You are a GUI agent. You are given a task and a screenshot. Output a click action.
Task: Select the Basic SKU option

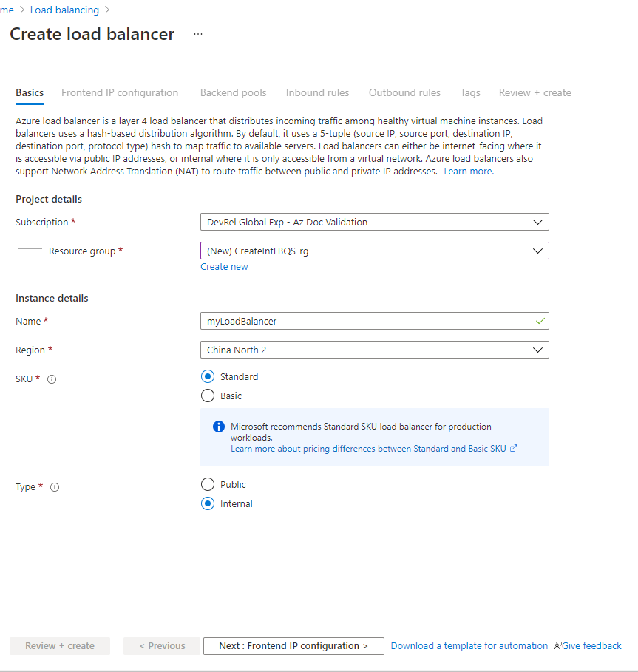(208, 396)
